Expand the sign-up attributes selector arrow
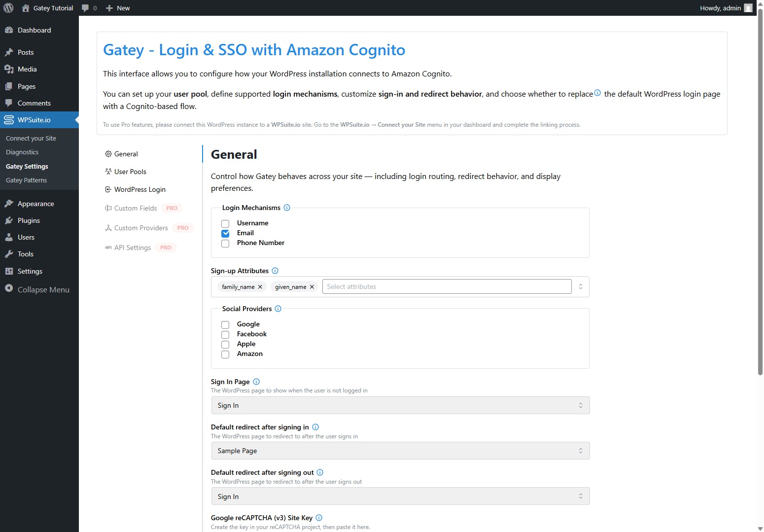Image resolution: width=764 pixels, height=532 pixels. (581, 286)
